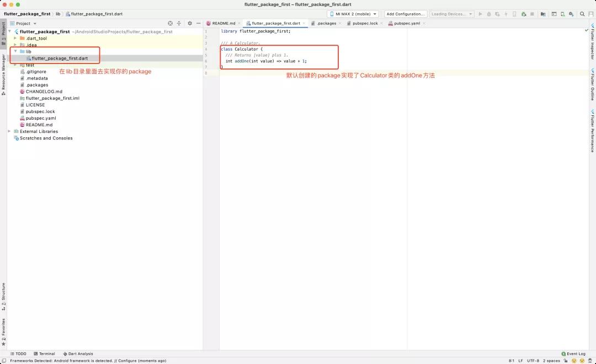Toggle the Structure tool window
This screenshot has height=364, width=596.
point(3,296)
